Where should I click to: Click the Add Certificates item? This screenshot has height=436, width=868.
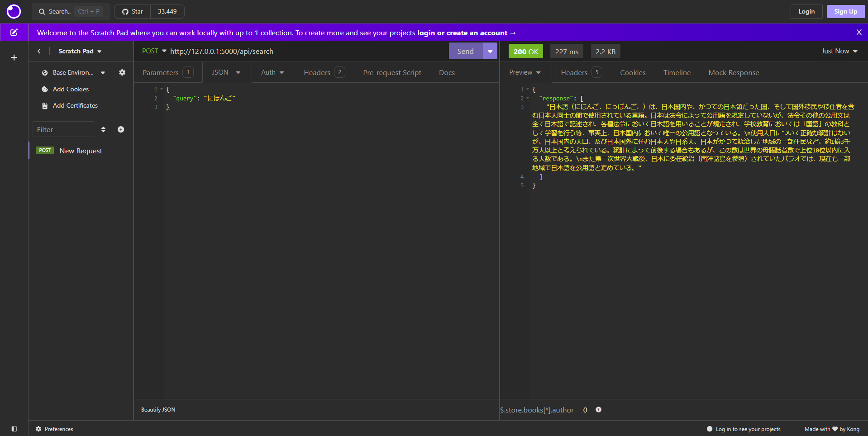click(x=75, y=105)
